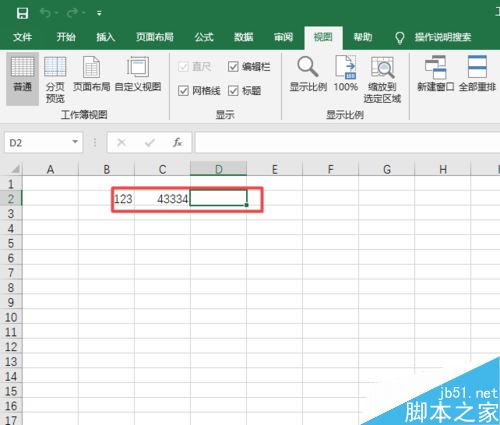Select column B header
This screenshot has height=425, width=500.
coord(106,169)
